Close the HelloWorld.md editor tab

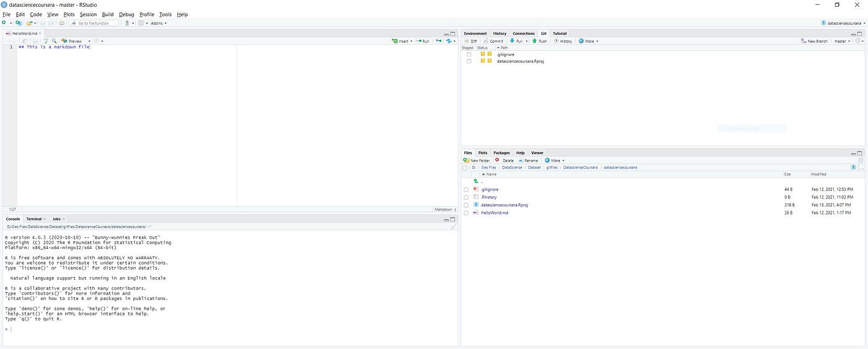[40, 33]
